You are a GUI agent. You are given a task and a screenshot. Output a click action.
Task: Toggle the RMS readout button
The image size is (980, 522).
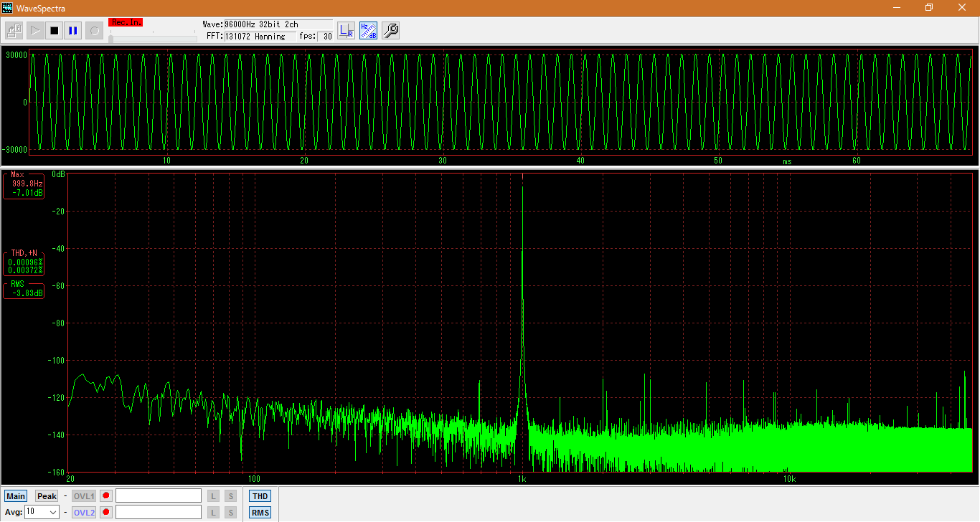(260, 513)
